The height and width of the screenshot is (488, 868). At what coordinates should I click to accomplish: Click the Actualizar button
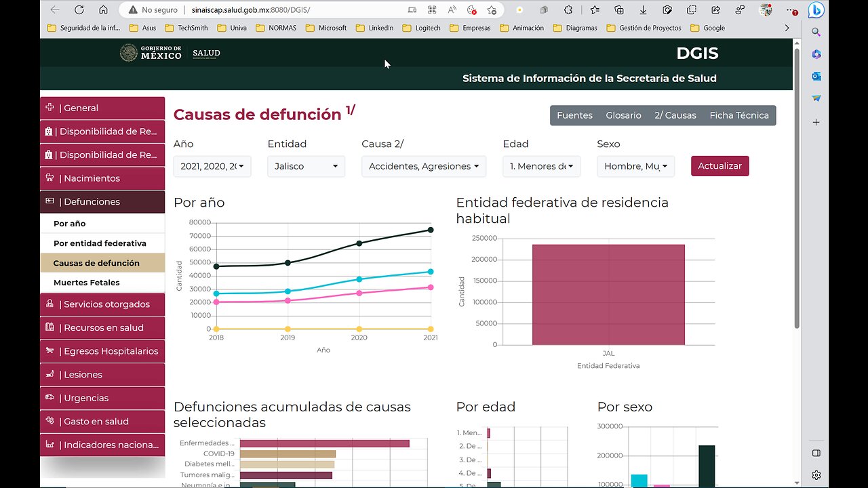719,166
